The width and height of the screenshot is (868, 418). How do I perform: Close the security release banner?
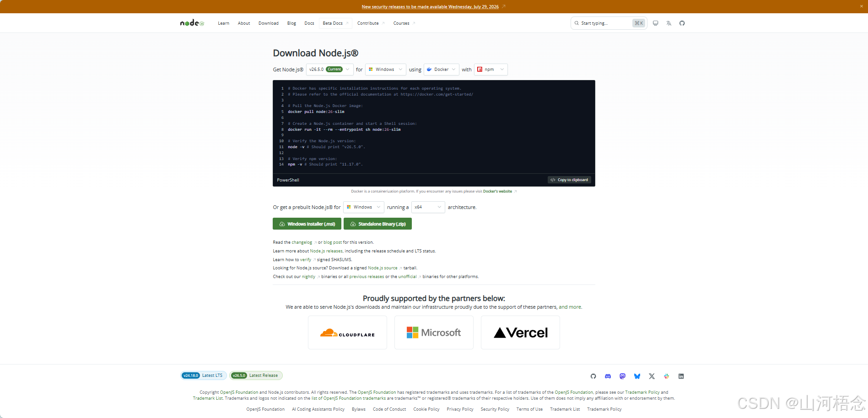[x=861, y=6]
